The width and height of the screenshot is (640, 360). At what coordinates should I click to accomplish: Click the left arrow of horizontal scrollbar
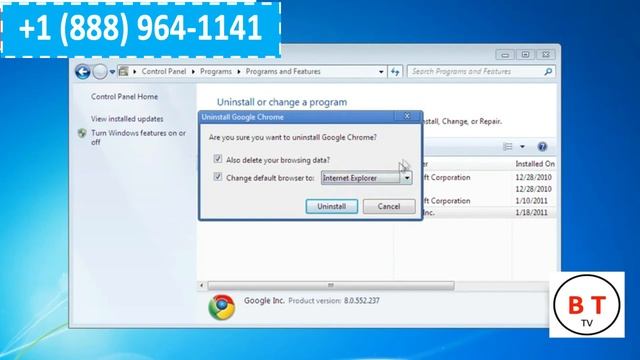click(202, 285)
